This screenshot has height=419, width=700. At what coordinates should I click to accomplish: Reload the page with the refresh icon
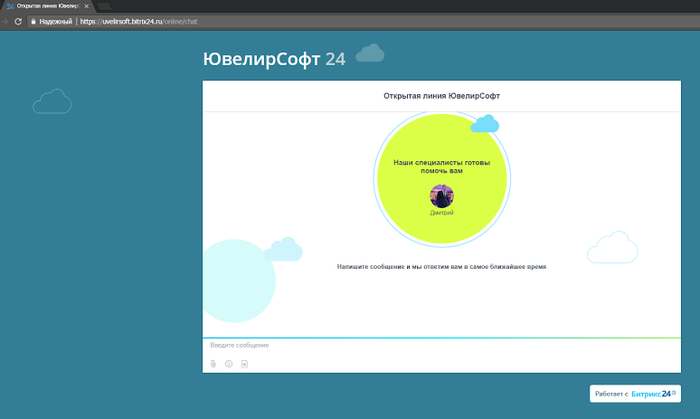click(18, 21)
